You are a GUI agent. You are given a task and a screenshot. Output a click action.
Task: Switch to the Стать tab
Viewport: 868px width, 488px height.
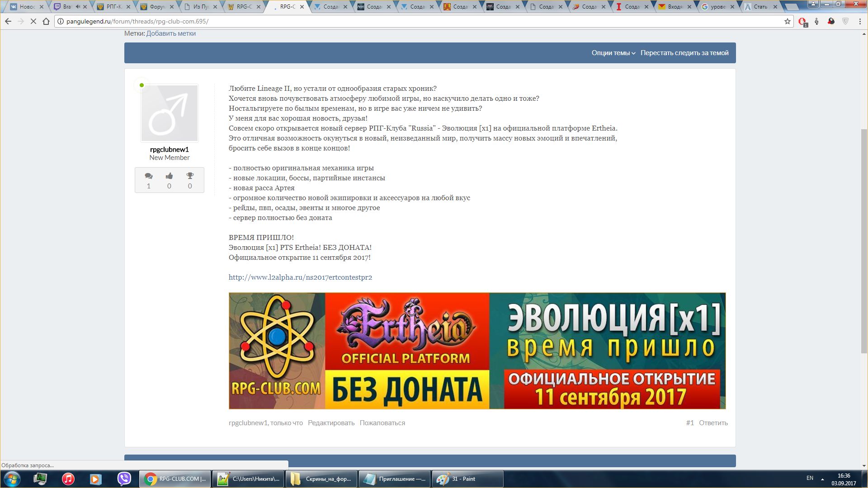[760, 7]
